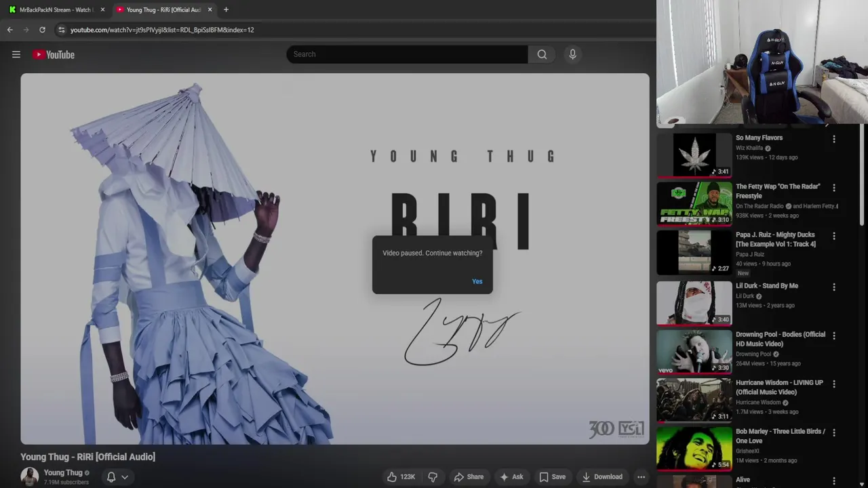Play the Papa J. Ruiz Mighty Ducks thumbnail

tap(694, 252)
